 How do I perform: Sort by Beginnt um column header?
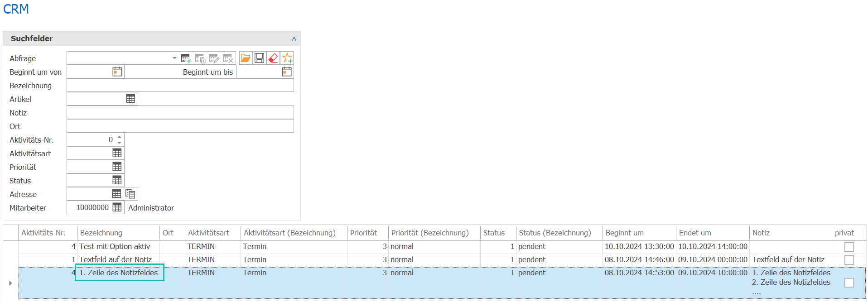639,233
